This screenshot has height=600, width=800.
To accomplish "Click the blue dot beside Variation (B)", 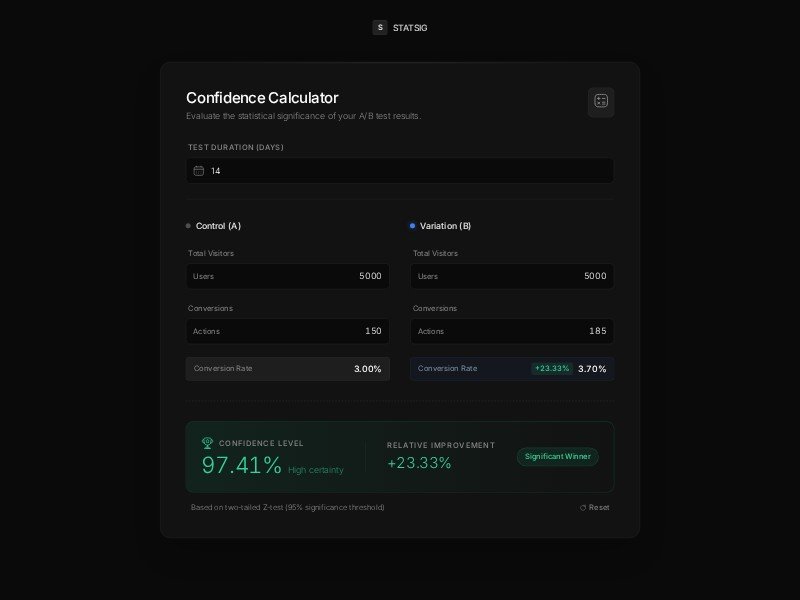I will point(412,226).
